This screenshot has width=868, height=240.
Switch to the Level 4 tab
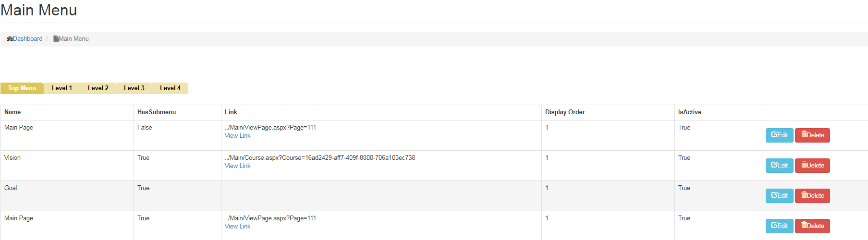pyautogui.click(x=170, y=88)
